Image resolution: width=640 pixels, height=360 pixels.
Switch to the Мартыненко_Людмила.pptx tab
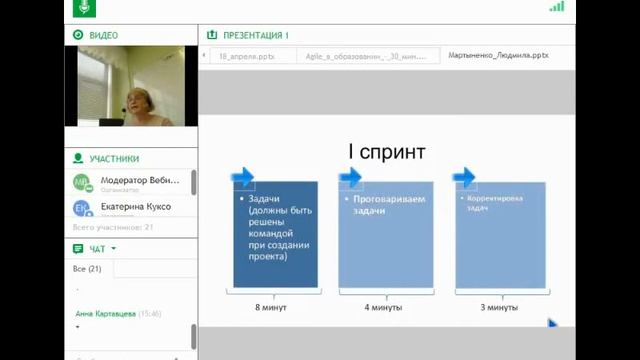[498, 55]
